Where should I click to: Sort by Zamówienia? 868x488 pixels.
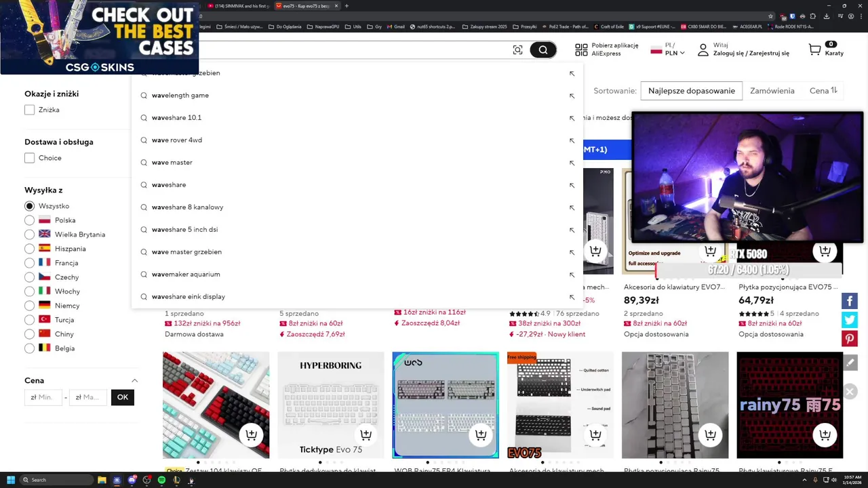tap(772, 91)
